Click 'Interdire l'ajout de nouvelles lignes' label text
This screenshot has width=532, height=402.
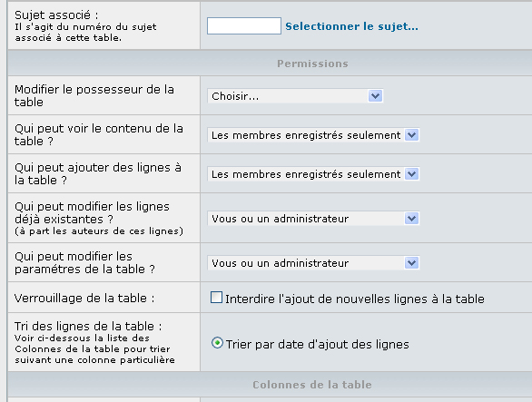(x=355, y=299)
